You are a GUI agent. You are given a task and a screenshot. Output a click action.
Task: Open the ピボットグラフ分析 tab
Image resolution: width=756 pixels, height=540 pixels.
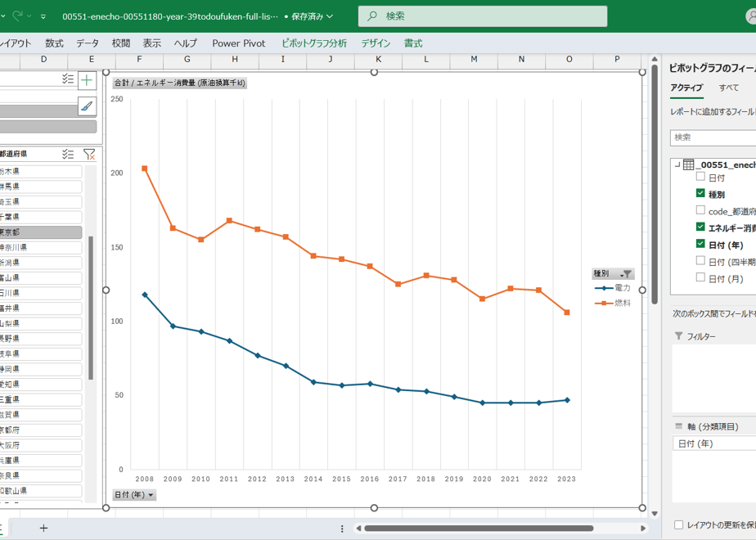point(314,43)
